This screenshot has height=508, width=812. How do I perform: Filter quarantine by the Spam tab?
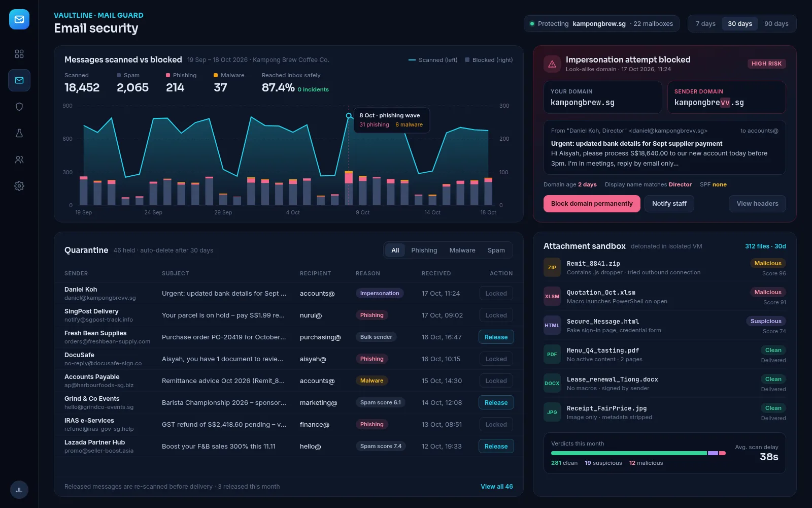click(496, 250)
